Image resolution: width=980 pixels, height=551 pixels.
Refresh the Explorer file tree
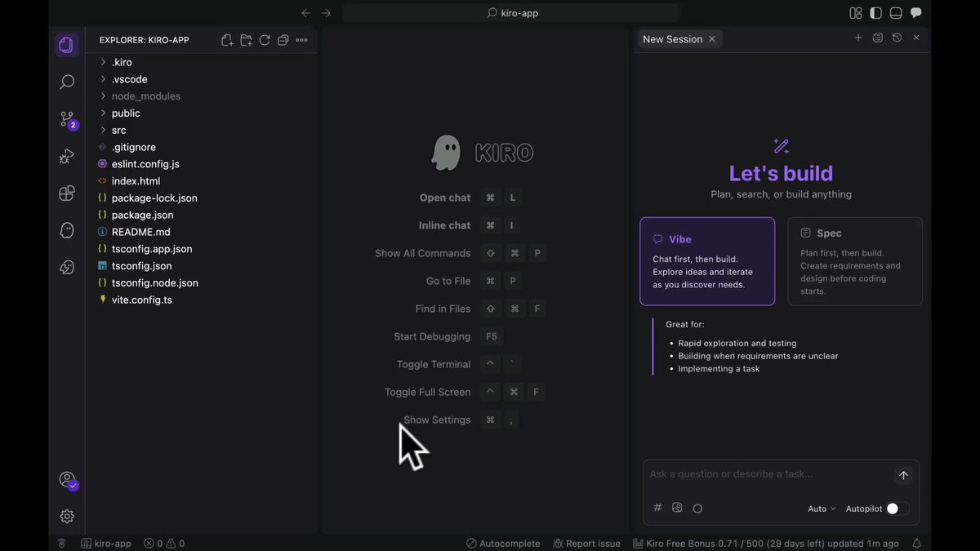265,40
